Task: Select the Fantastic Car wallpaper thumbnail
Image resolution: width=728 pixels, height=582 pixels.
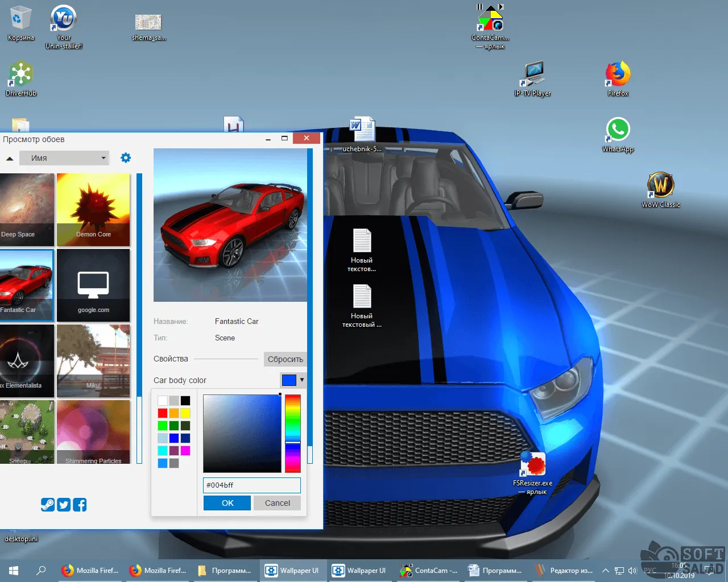Action: [x=27, y=285]
